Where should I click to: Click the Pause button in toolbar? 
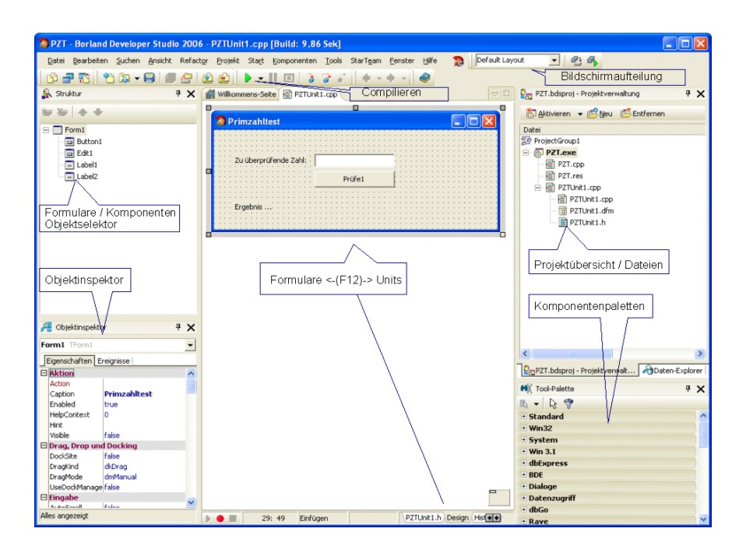273,78
